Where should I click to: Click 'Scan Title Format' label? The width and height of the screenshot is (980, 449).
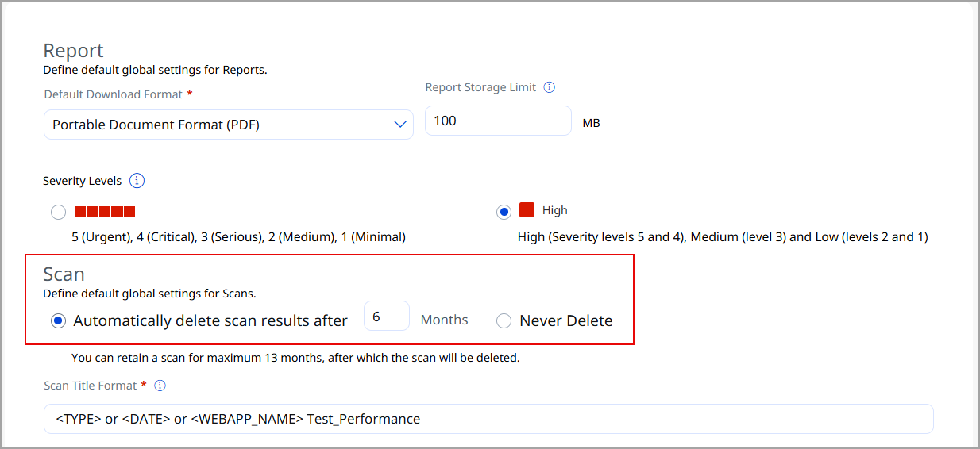pyautogui.click(x=91, y=386)
